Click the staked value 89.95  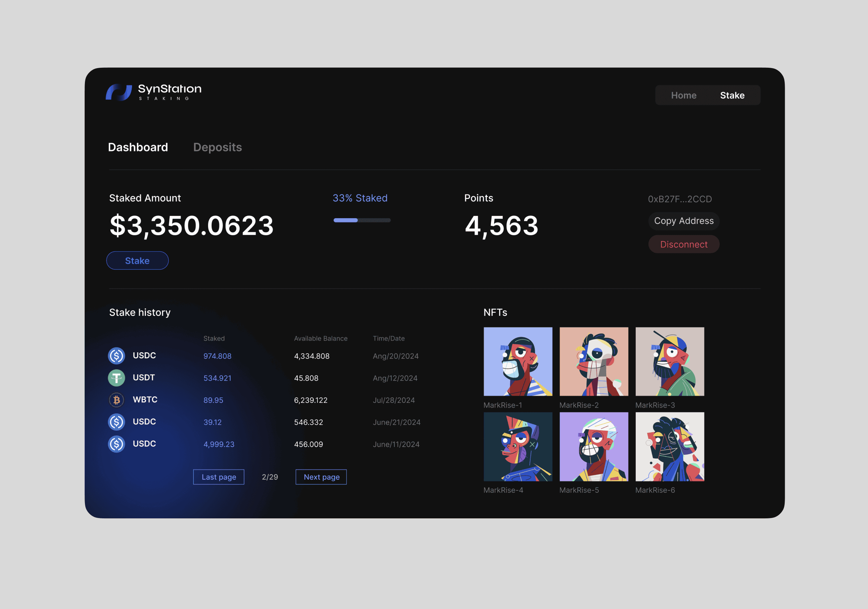click(213, 400)
